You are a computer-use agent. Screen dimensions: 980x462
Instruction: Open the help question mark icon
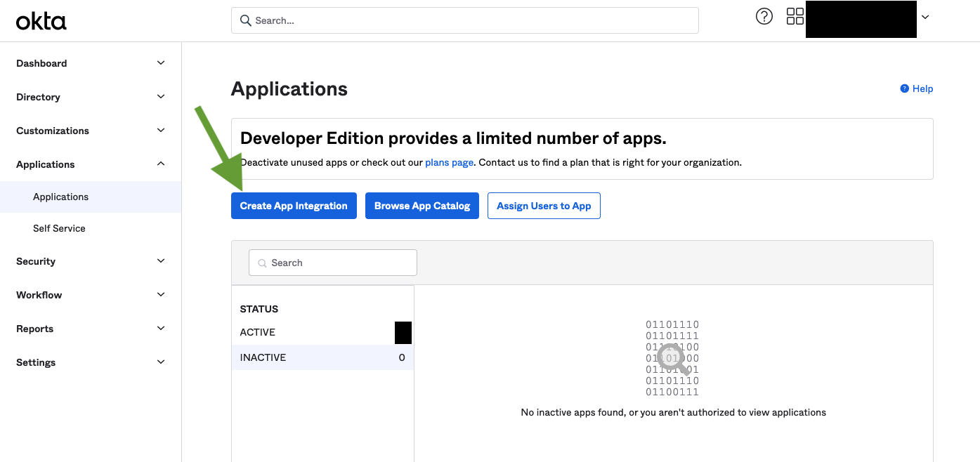tap(764, 16)
